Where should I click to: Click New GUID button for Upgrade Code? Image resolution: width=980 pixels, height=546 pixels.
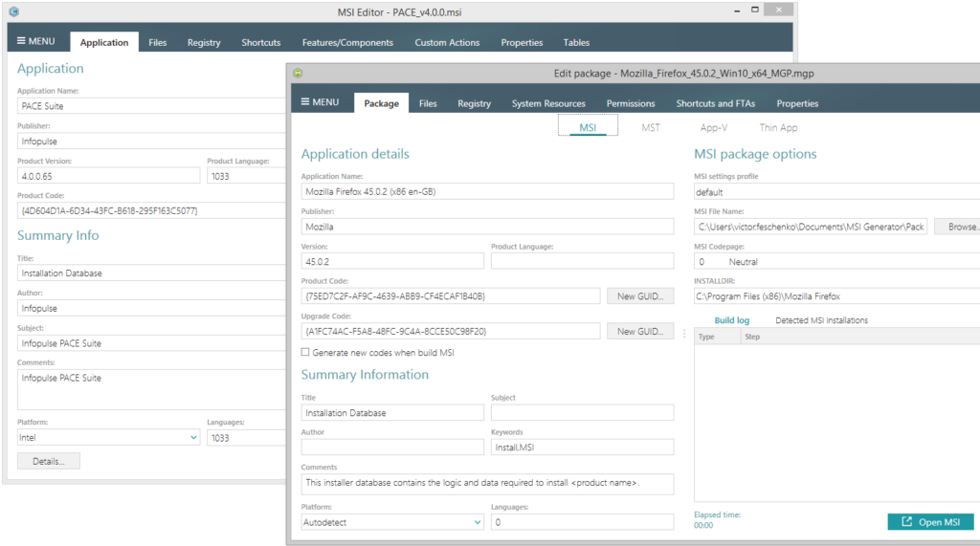pos(640,331)
